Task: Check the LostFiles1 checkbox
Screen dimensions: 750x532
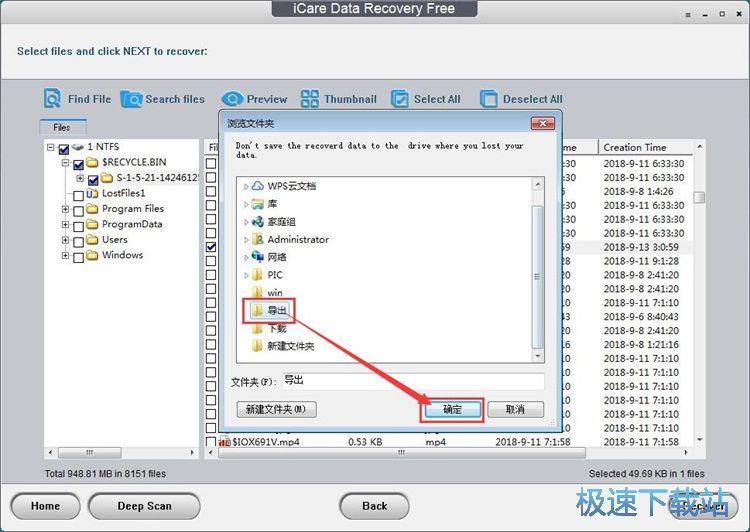Action: [78, 195]
